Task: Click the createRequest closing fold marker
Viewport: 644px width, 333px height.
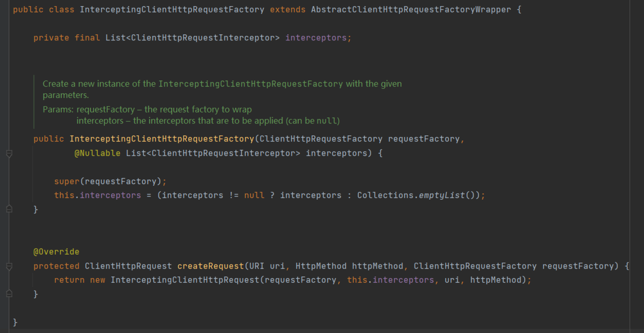Action: coord(9,294)
